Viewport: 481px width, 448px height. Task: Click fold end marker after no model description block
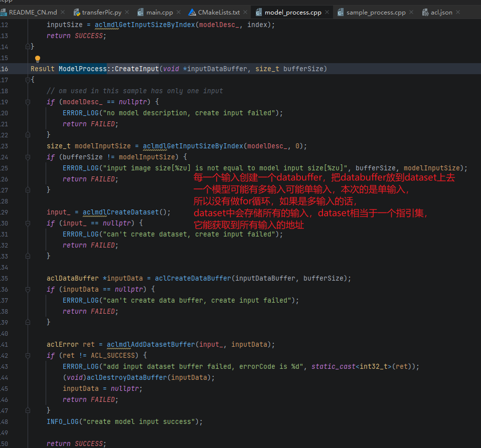(28, 135)
